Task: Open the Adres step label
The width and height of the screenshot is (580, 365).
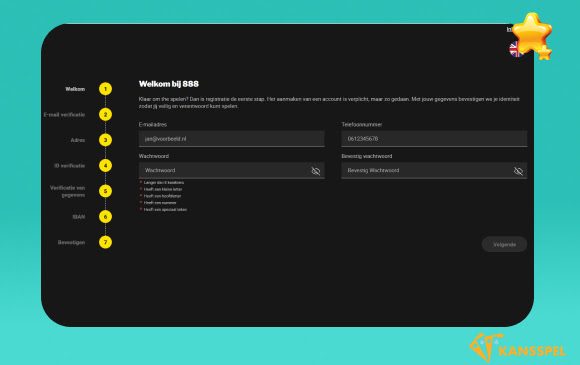Action: (78, 140)
